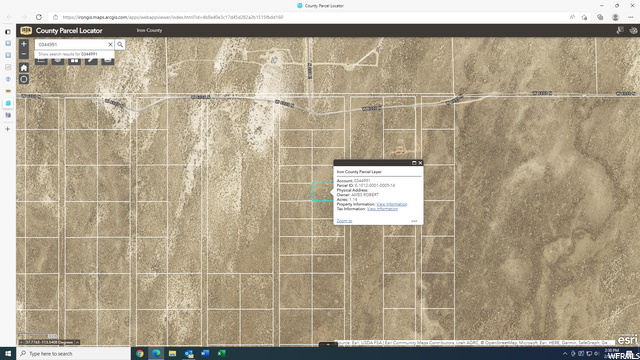The image size is (640, 360).
Task: Click the Iron County logo in header
Action: (26, 31)
